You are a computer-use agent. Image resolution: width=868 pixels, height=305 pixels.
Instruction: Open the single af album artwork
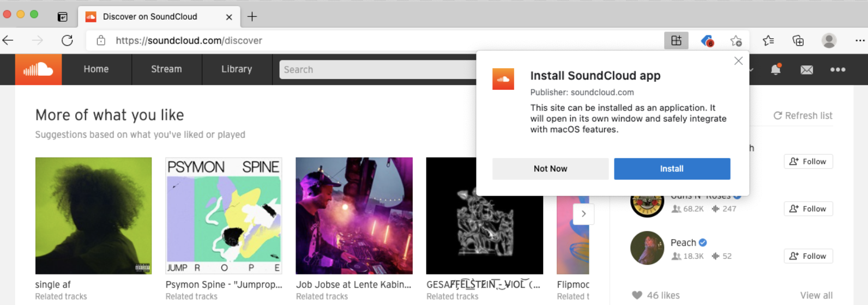click(93, 216)
